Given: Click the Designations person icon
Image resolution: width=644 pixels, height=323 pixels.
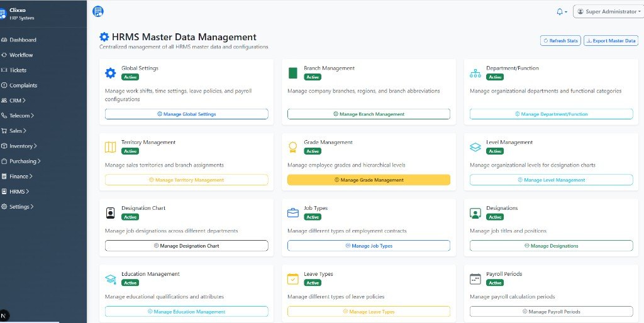Looking at the screenshot, I should [x=475, y=213].
